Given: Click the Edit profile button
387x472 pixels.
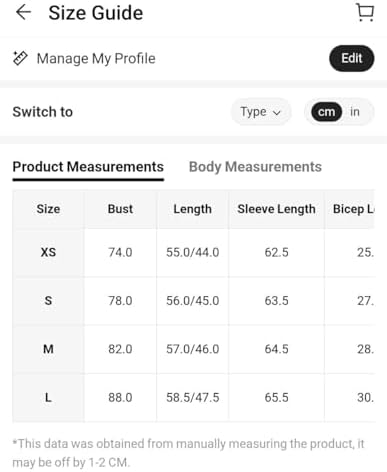Looking at the screenshot, I should [x=352, y=58].
